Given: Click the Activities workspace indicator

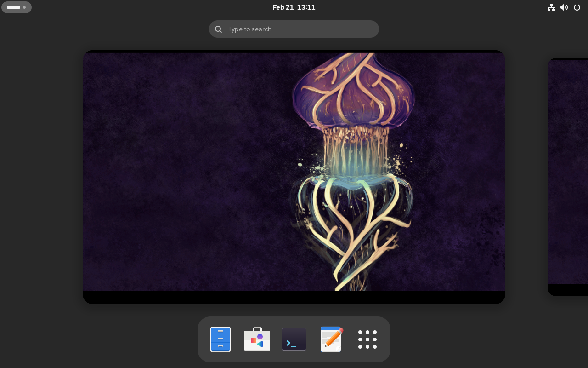Looking at the screenshot, I should 17,7.
